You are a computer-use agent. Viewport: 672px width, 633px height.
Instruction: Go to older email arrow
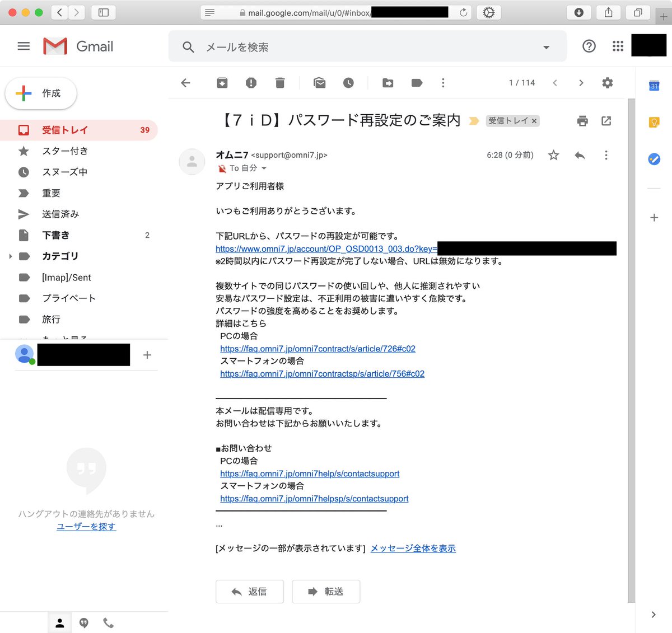[x=581, y=83]
